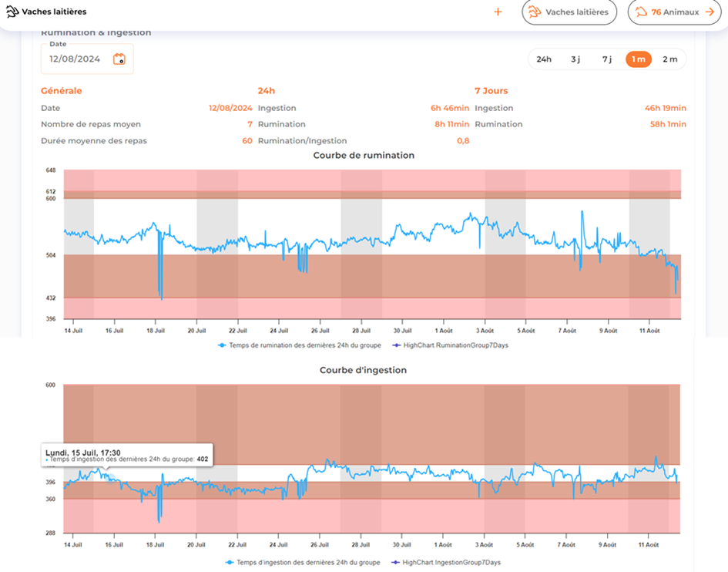Click the cow icon beside Vaches laitières title
Viewport: 728px width, 572px height.
12,12
